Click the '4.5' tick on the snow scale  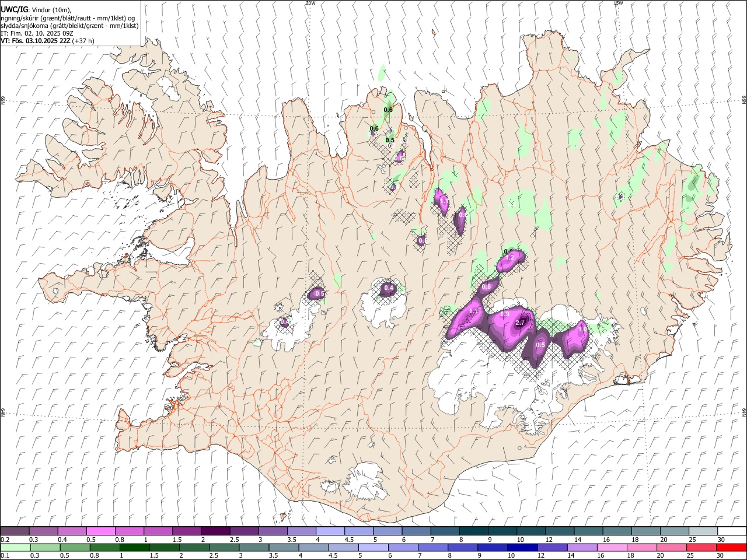pyautogui.click(x=349, y=540)
